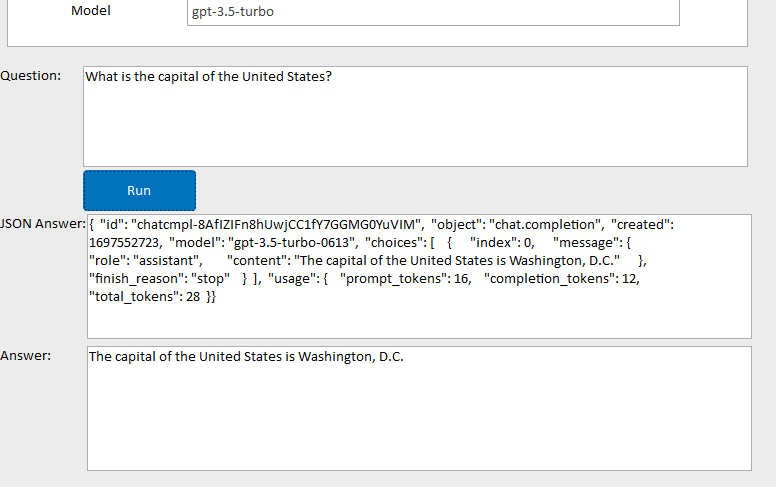Click the Answer label

(25, 356)
